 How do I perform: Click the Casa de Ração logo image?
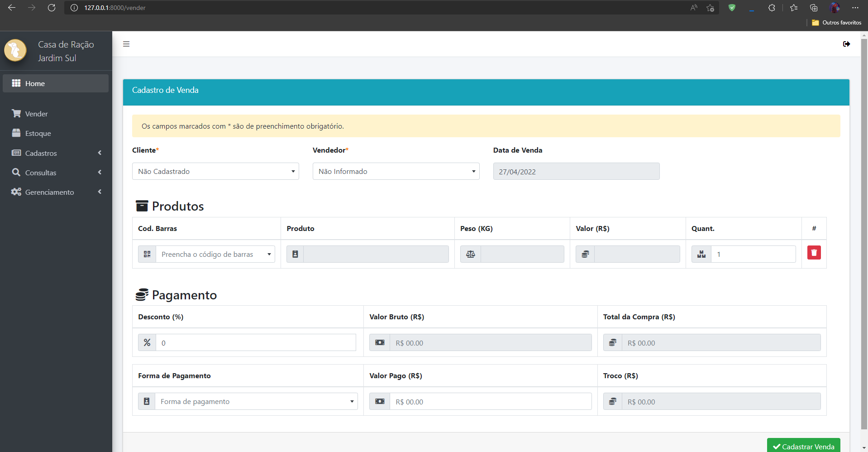point(15,50)
